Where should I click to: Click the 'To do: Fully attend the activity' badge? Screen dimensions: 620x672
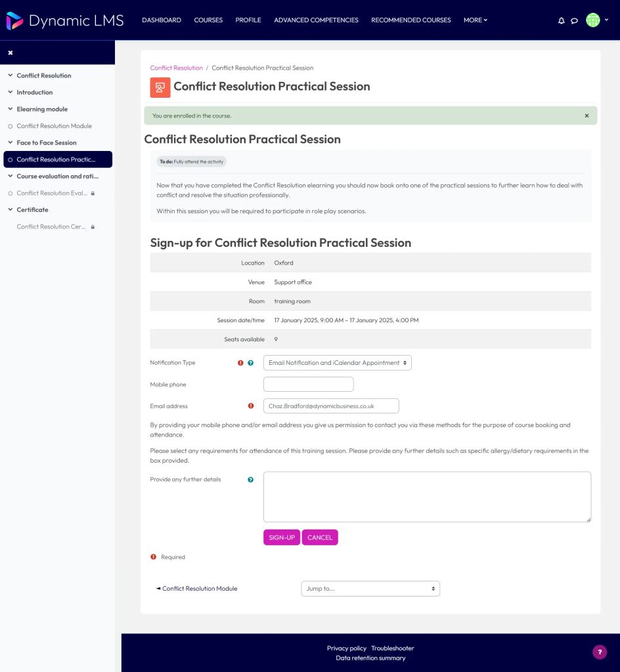(x=191, y=161)
